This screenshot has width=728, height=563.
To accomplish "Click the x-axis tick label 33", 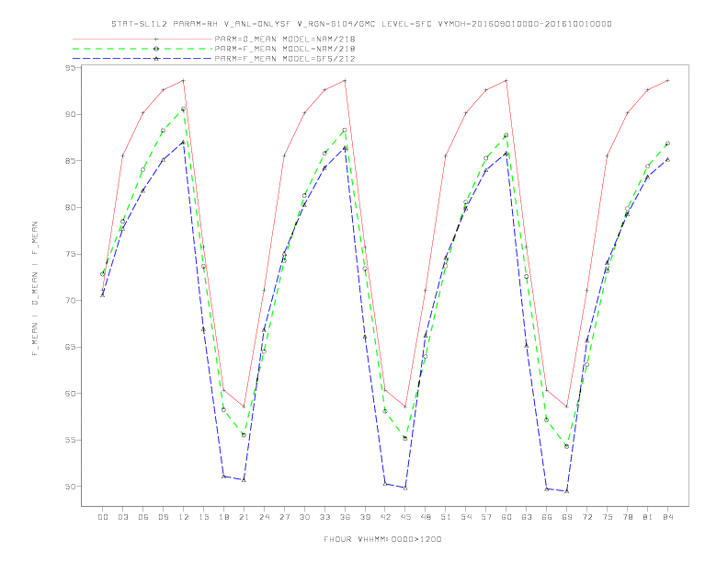I will pos(324,517).
